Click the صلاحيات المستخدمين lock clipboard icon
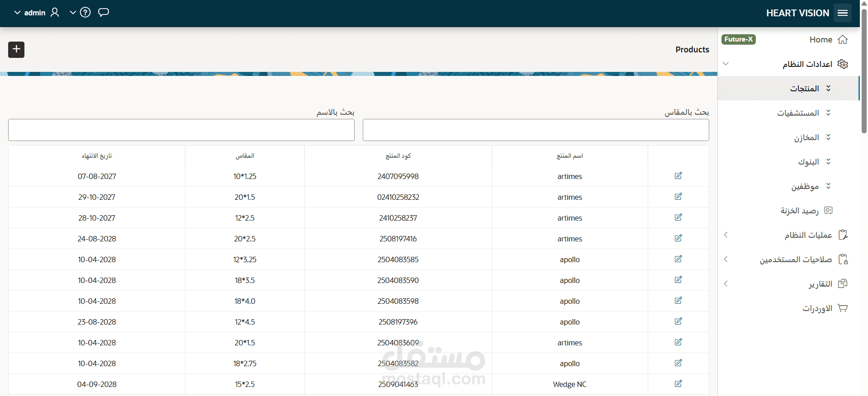Viewport: 868px width, 396px height. (x=843, y=259)
